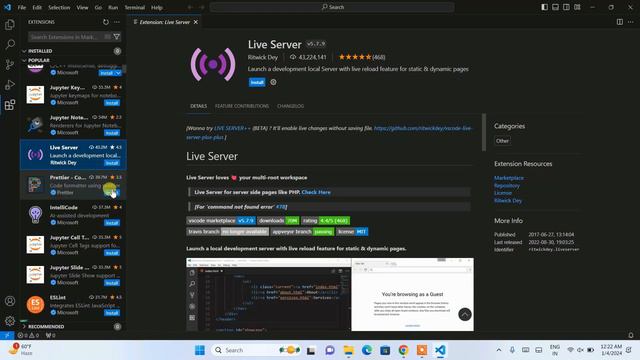Open the extensions filter funnel
This screenshot has height=360, width=640.
tap(117, 37)
